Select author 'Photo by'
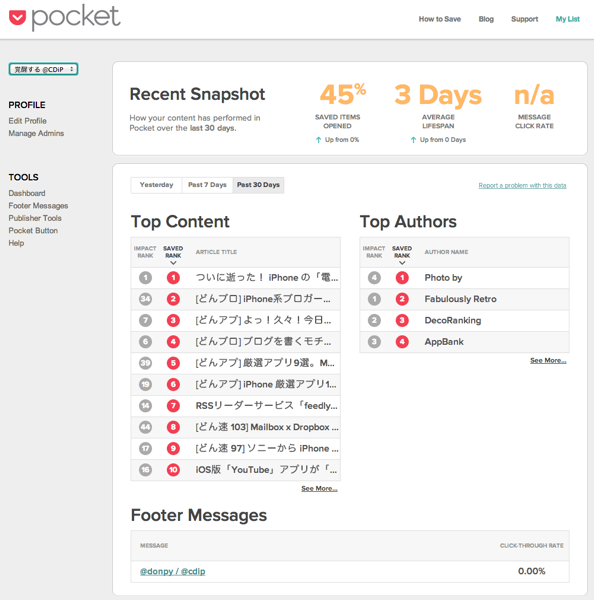Image resolution: width=594 pixels, height=600 pixels. (443, 278)
